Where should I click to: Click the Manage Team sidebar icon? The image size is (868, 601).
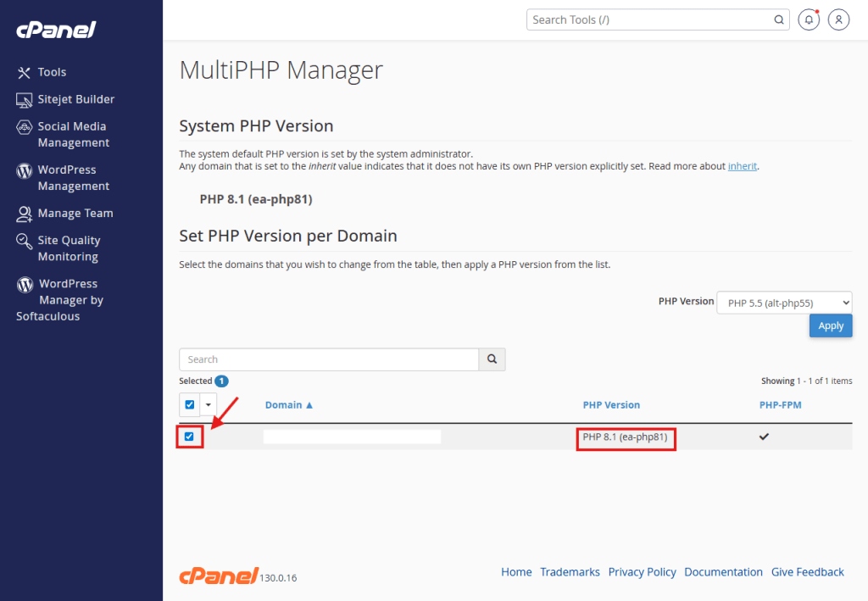(x=25, y=214)
